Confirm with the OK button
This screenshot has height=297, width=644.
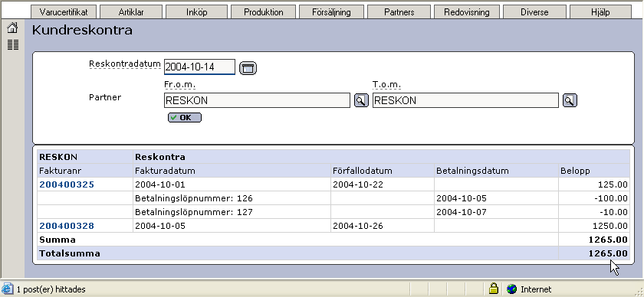(x=185, y=118)
